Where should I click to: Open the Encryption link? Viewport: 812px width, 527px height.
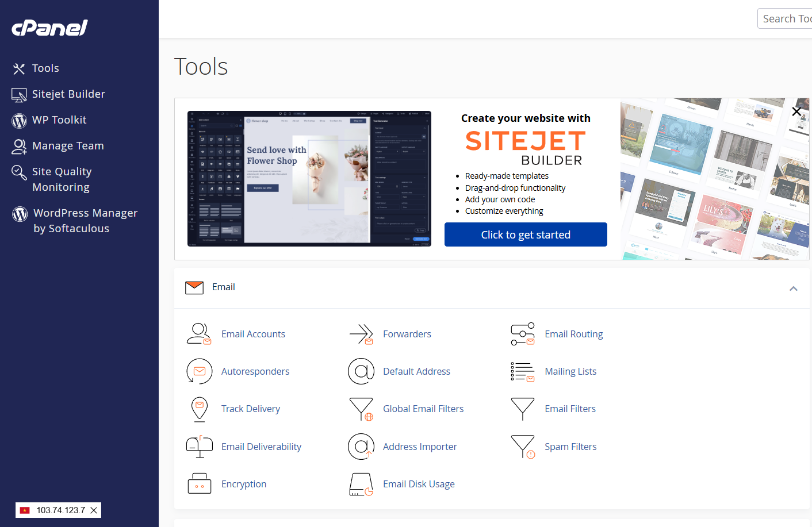coord(244,484)
